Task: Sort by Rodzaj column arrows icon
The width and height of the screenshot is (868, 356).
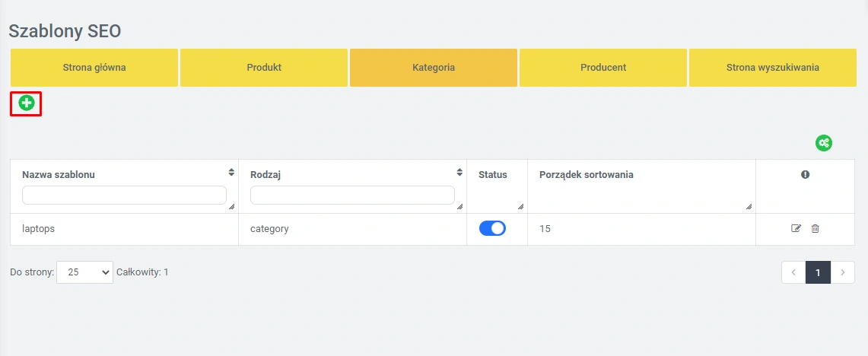Action: pos(459,173)
